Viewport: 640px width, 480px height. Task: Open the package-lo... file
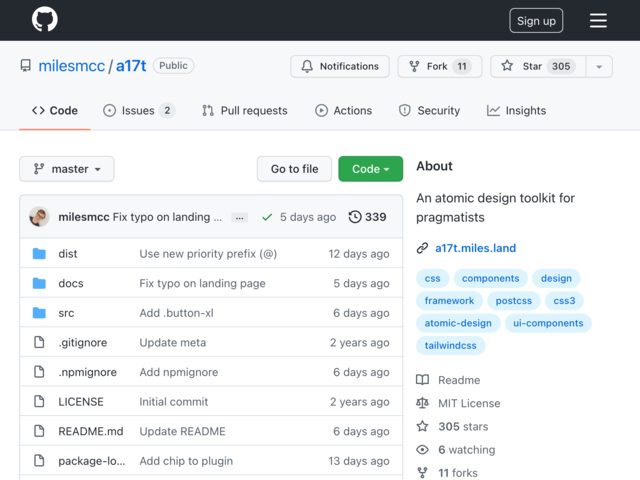click(x=92, y=461)
